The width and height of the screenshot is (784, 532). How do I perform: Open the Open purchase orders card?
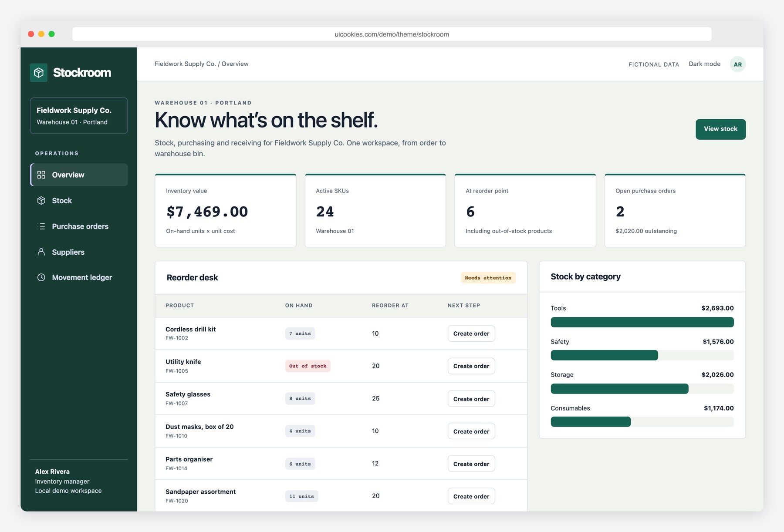[675, 211]
